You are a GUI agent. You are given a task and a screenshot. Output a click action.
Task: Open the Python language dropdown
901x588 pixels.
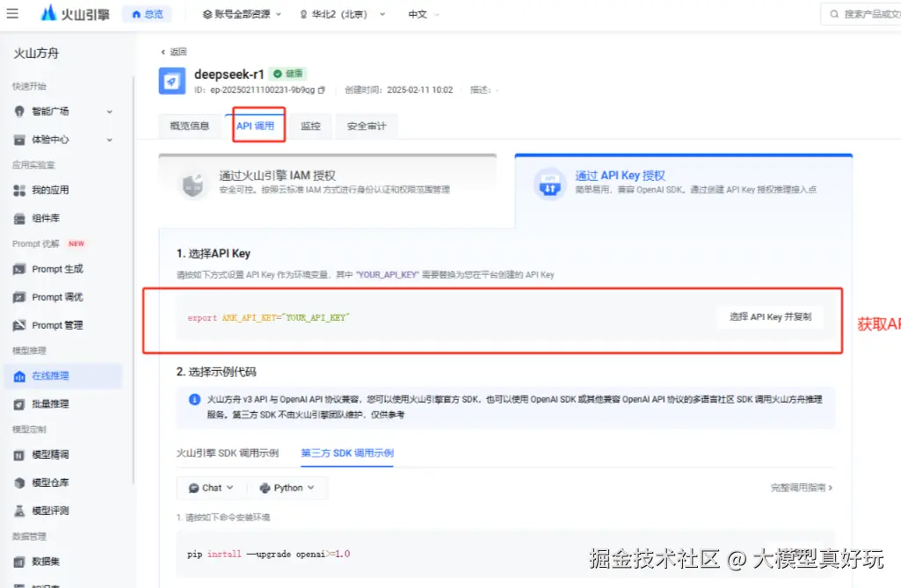(x=287, y=488)
